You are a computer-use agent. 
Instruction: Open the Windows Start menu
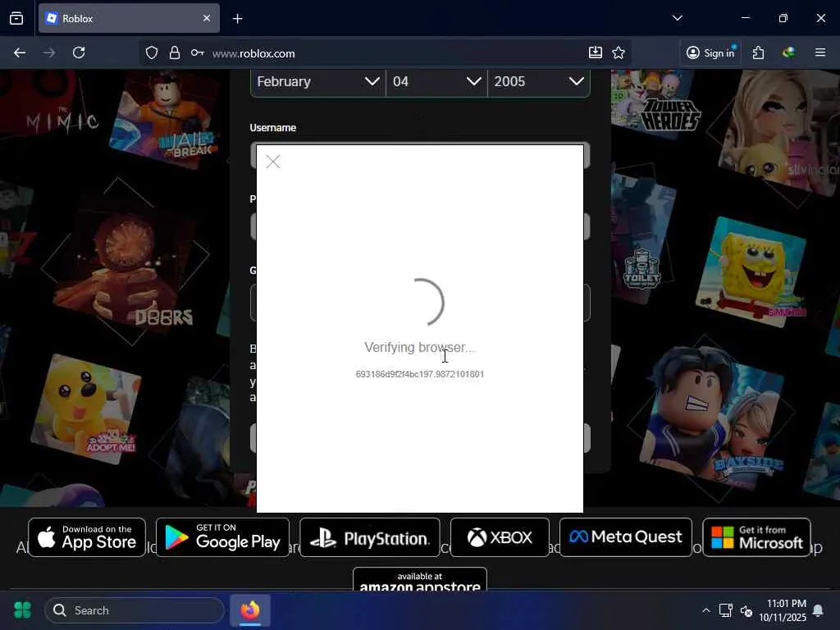[22, 610]
